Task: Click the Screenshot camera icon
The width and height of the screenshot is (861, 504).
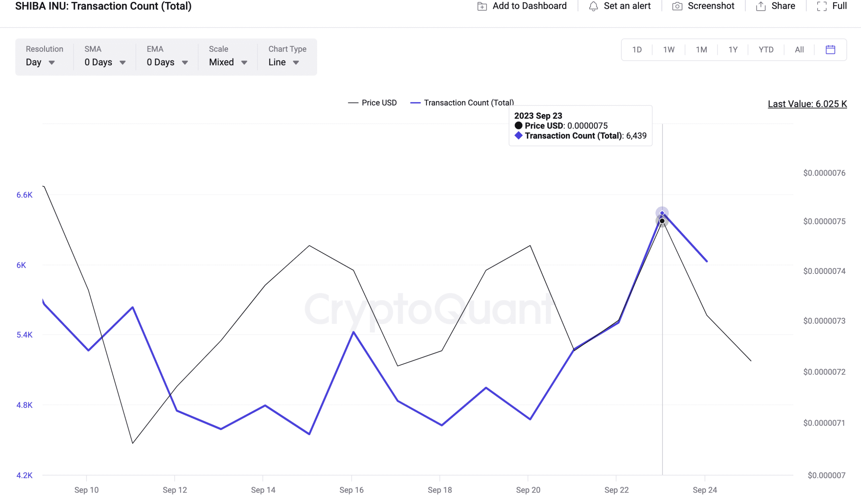Action: pos(677,6)
